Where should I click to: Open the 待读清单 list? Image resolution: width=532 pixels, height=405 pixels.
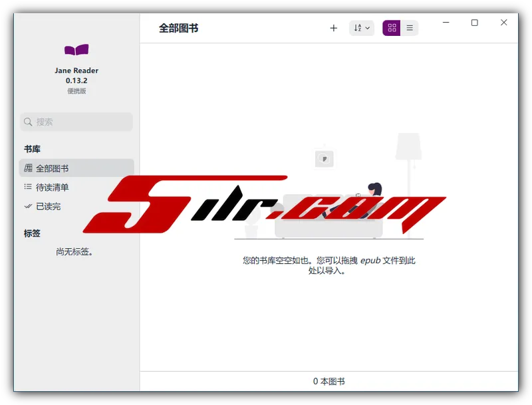(76, 188)
